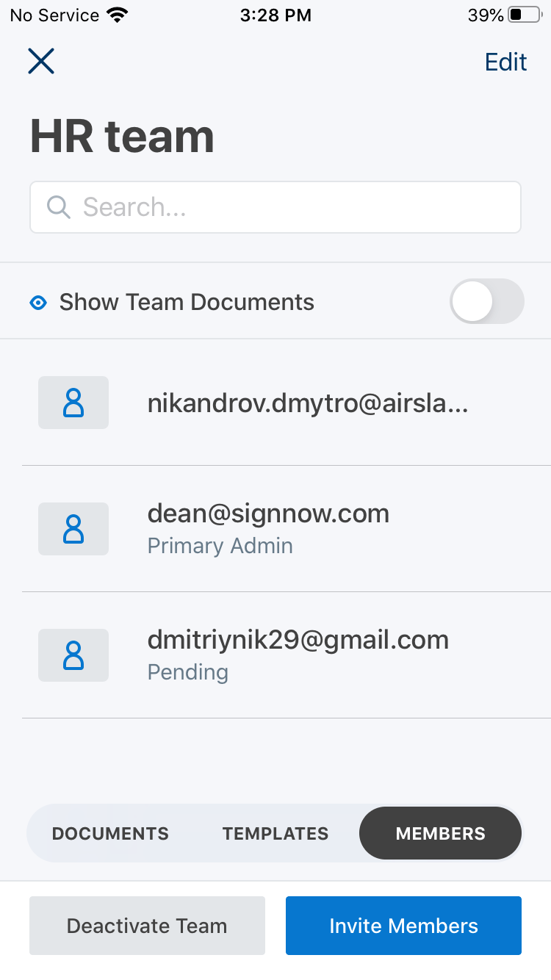This screenshot has width=551, height=980.
Task: Toggle the Show Team Documents switch
Action: click(486, 301)
